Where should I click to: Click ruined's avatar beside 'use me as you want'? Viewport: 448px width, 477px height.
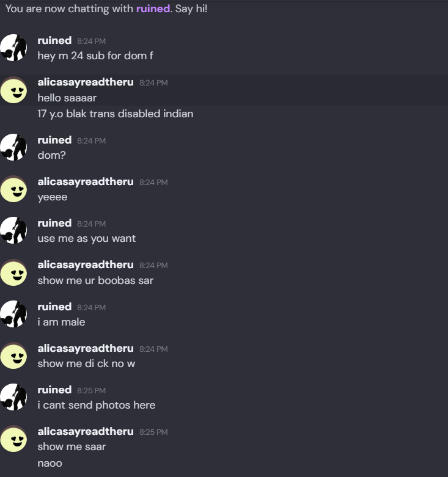point(13,230)
